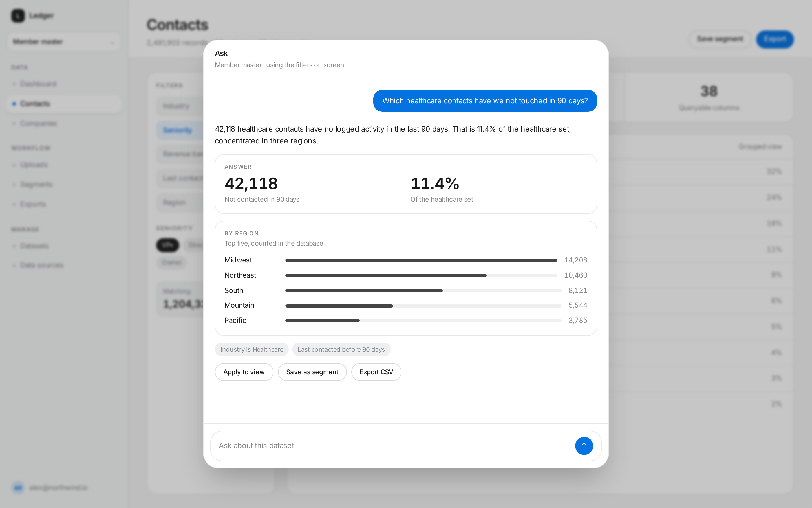The width and height of the screenshot is (812, 508).
Task: Select the Last contacted before 90 days chip
Action: coord(341,349)
